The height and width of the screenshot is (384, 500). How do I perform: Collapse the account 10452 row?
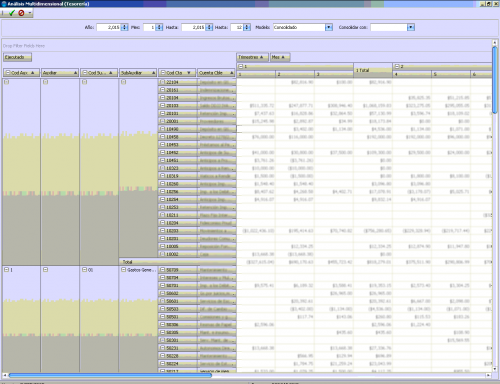162,152
